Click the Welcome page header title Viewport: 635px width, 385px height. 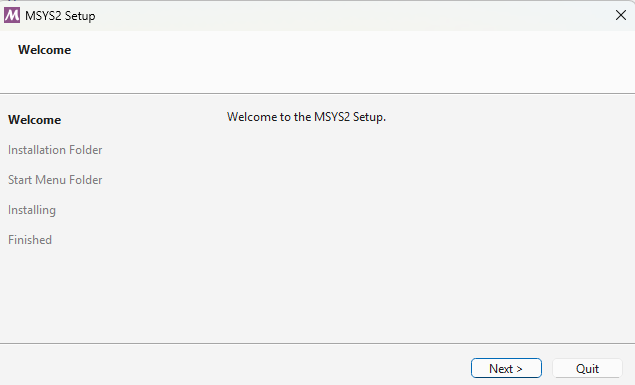(x=45, y=50)
